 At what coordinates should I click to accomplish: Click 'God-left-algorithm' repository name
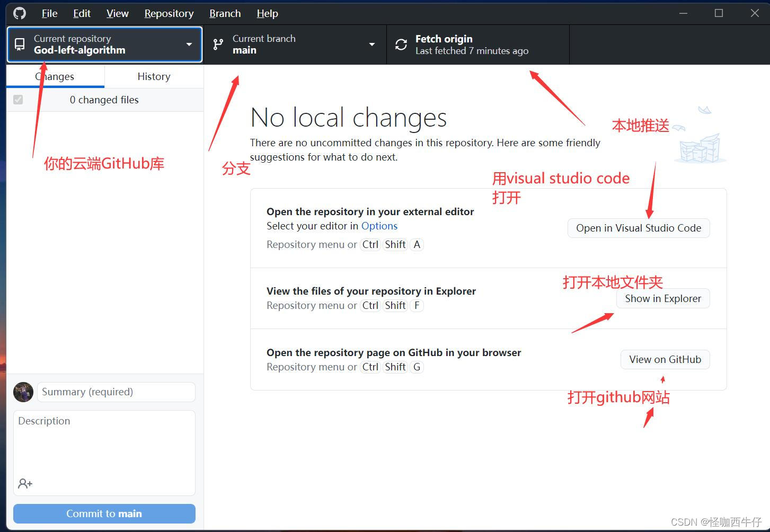(x=79, y=50)
